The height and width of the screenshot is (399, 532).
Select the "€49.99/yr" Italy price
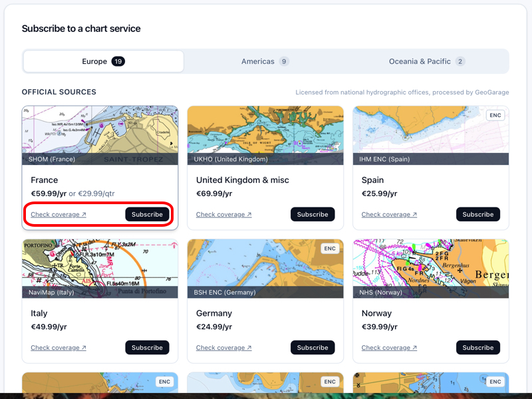49,327
